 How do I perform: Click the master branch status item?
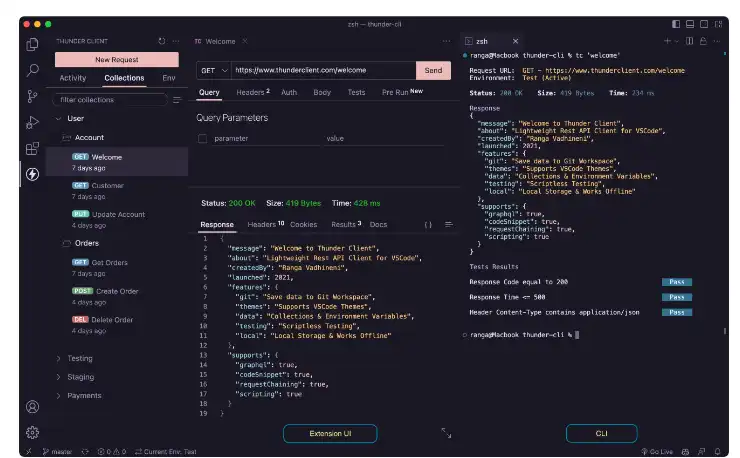pos(57,451)
